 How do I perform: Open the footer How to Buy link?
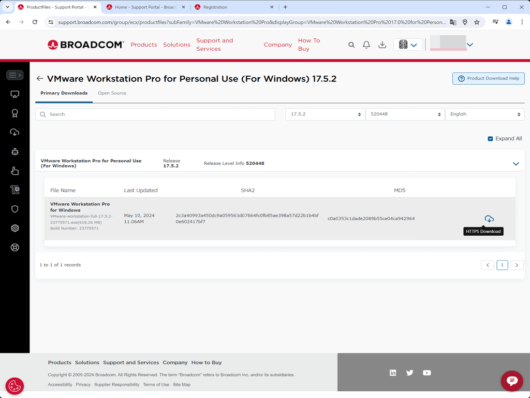pyautogui.click(x=207, y=362)
